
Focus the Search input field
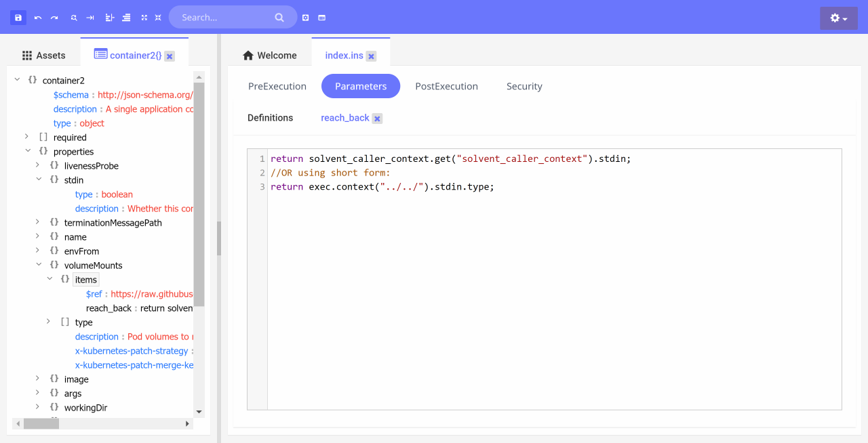(x=224, y=18)
